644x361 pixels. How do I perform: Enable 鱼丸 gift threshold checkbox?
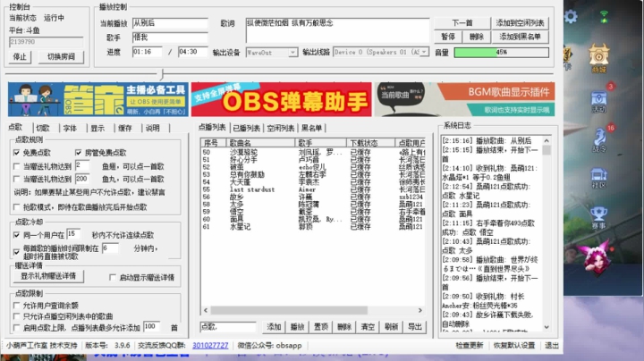(16, 180)
